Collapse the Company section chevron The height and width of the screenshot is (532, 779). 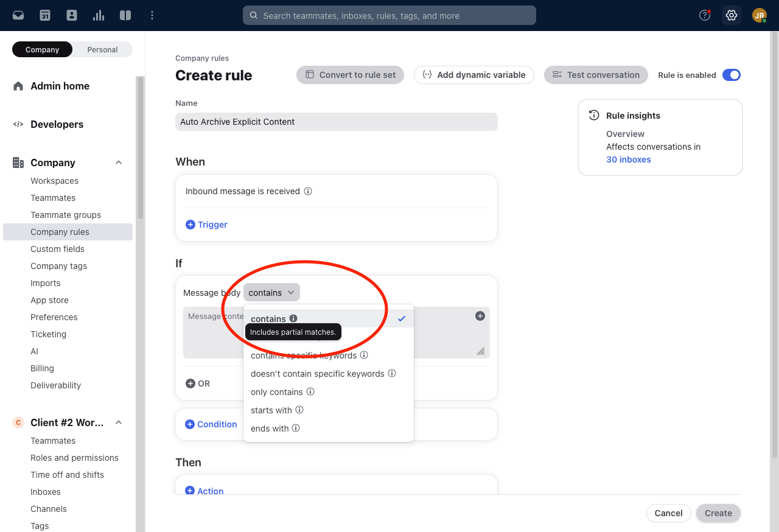point(119,163)
